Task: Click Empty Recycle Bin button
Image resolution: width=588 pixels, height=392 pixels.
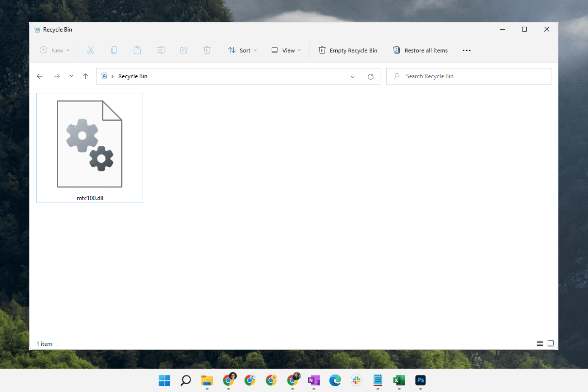Action: [x=348, y=50]
